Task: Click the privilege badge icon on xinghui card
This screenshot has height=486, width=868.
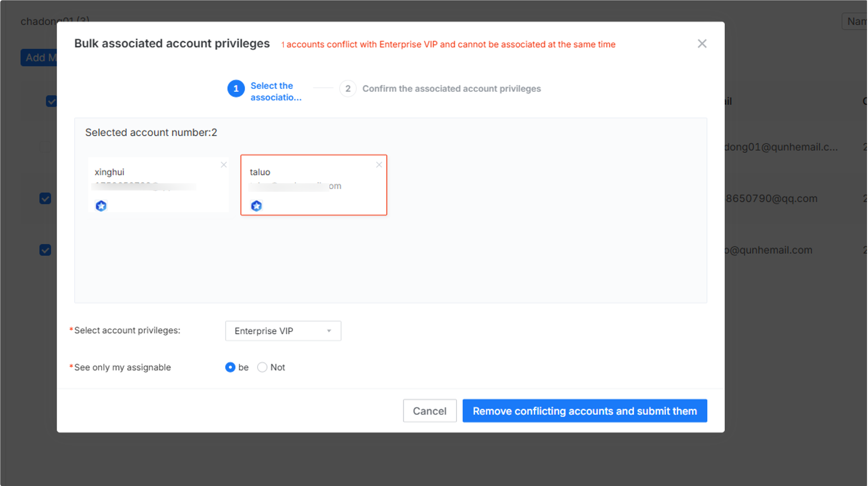Action: 101,206
